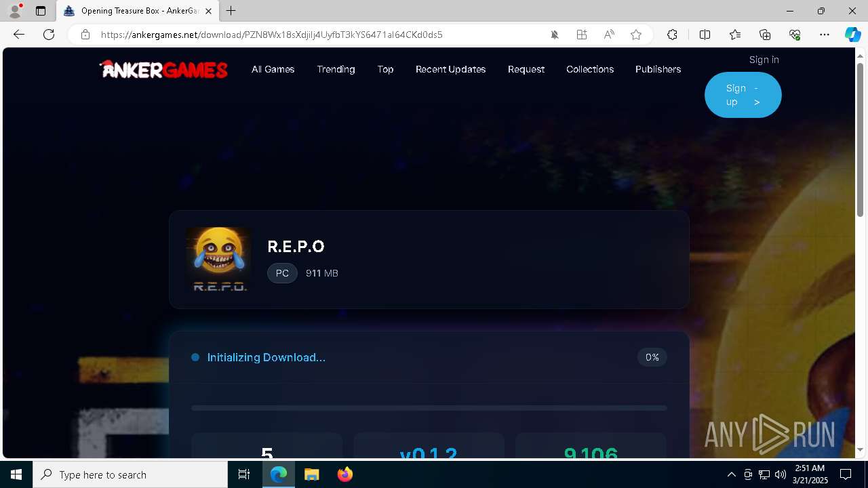868x488 pixels.
Task: Open a new browser tab
Action: click(x=231, y=11)
